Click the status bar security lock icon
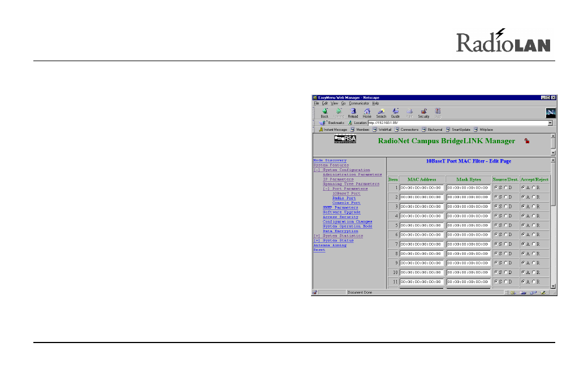Screen dimensions: 588x381 point(315,293)
